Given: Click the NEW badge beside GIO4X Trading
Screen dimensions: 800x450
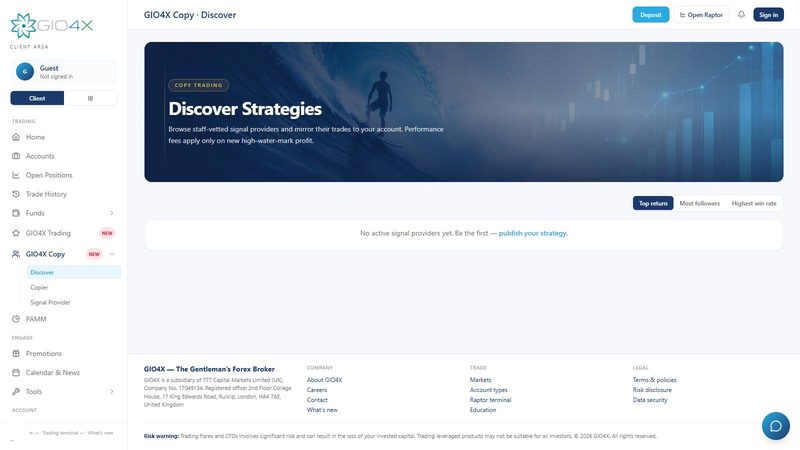Looking at the screenshot, I should click(107, 233).
